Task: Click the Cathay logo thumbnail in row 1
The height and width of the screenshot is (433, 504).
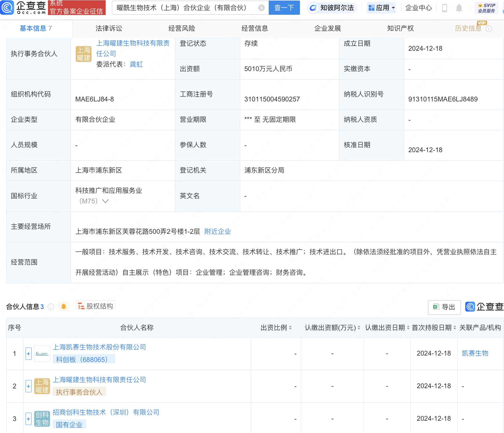Action: [42, 354]
